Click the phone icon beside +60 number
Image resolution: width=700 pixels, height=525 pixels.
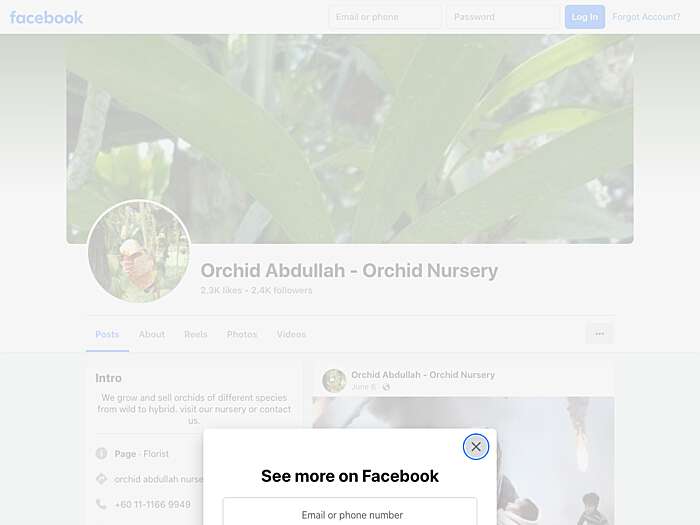(x=101, y=504)
